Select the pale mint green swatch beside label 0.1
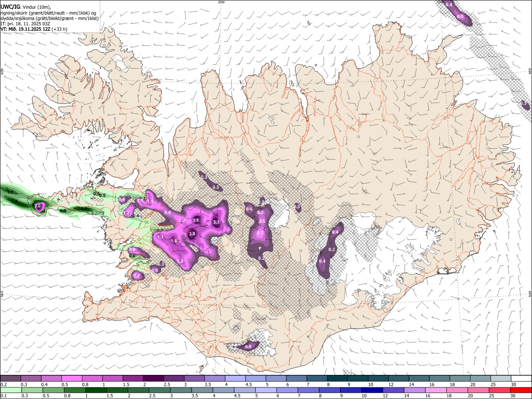The height and width of the screenshot is (399, 532). coord(10,390)
